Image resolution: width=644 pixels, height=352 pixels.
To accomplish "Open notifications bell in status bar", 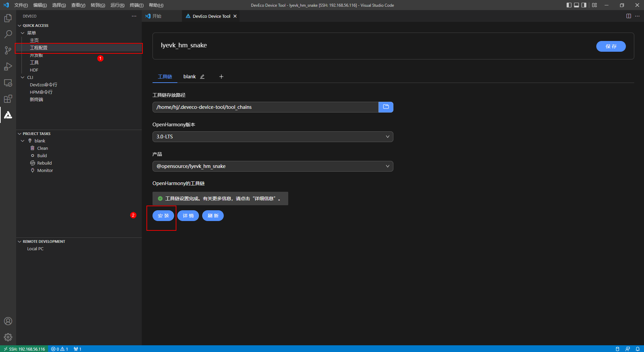I will [638, 349].
